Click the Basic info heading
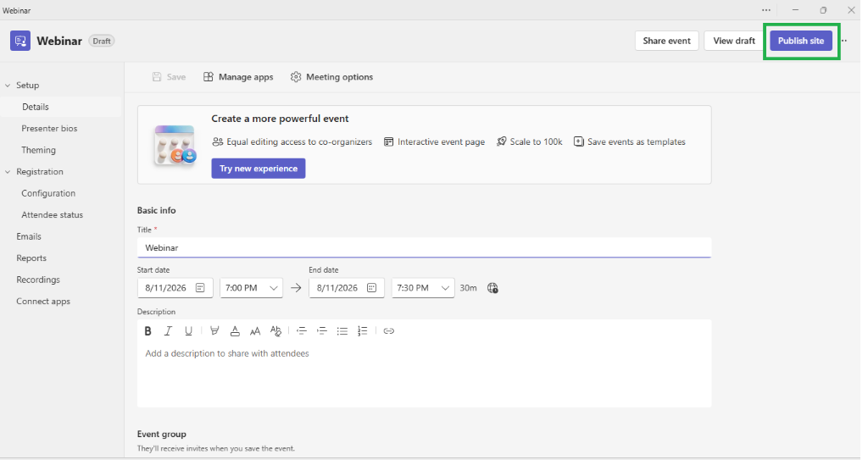The image size is (868, 460). click(157, 210)
